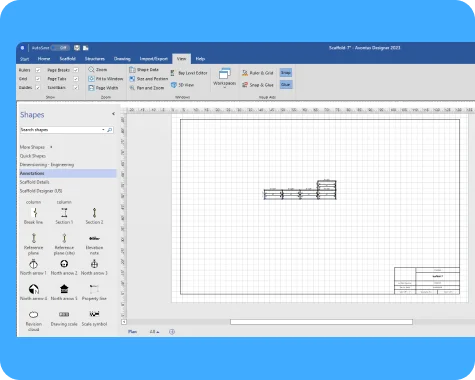Toggle the Grid checkbox

click(x=38, y=79)
